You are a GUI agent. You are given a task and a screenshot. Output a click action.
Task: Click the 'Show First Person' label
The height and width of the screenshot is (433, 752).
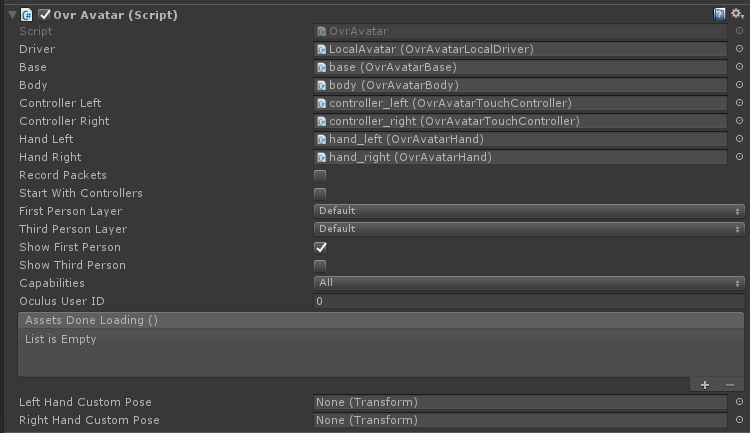[x=70, y=247]
